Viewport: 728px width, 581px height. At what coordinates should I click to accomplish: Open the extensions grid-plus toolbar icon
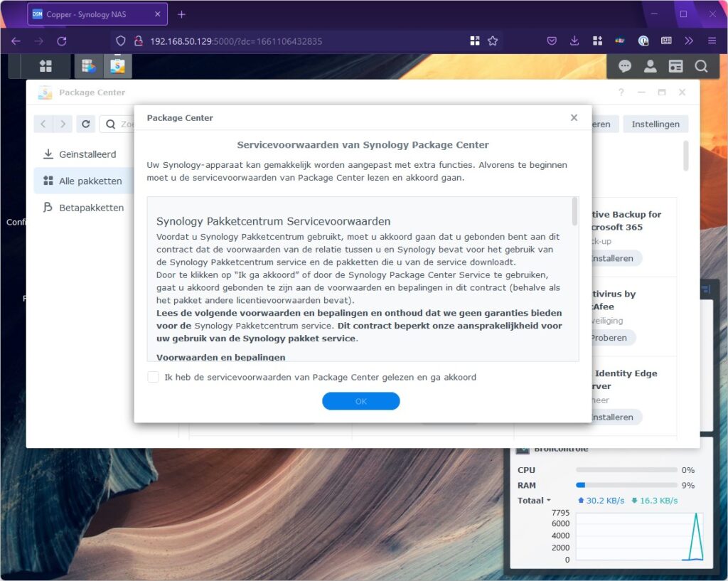click(x=597, y=41)
